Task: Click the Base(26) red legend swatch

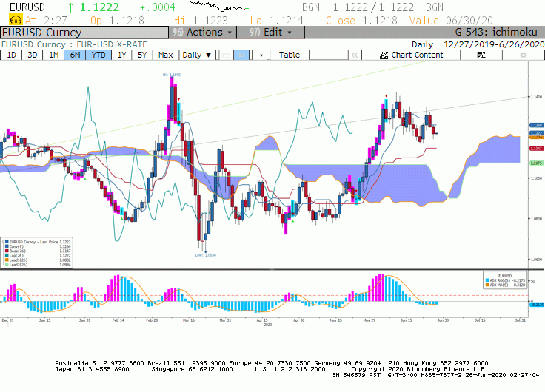Action: tap(7, 251)
